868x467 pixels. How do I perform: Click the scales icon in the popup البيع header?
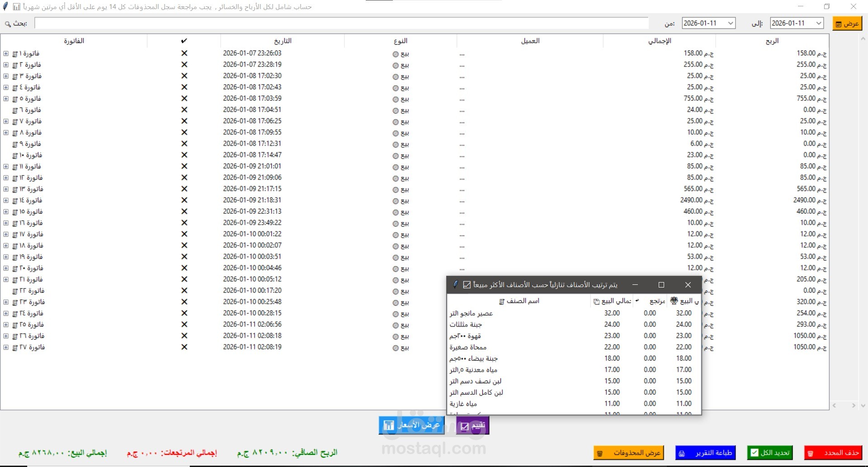tap(674, 301)
